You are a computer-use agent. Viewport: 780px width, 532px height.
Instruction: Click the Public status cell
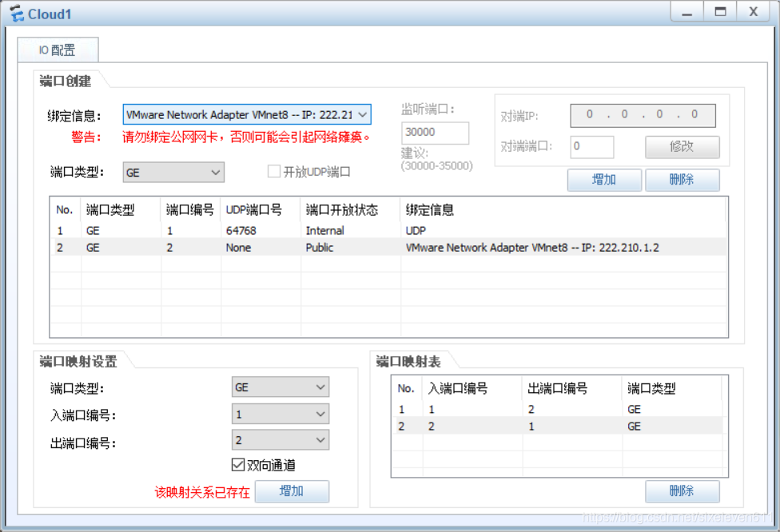pos(320,248)
